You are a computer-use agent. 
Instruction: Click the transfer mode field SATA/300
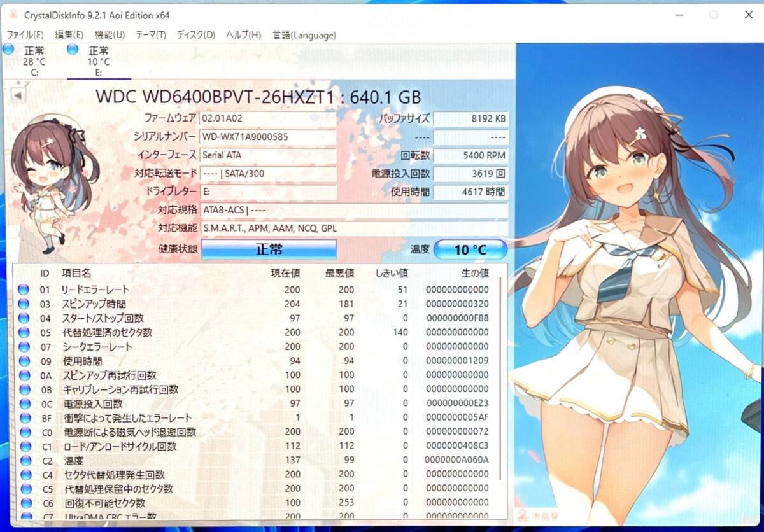tap(268, 173)
